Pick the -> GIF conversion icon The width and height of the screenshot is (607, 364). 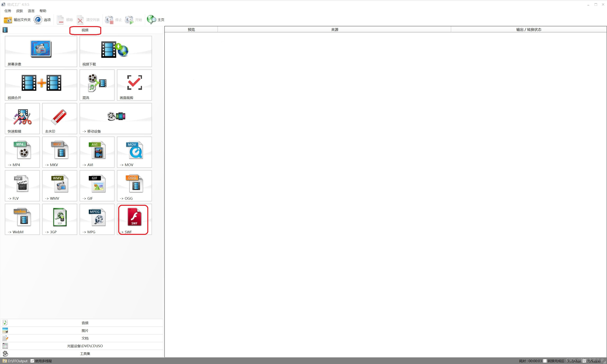(97, 185)
